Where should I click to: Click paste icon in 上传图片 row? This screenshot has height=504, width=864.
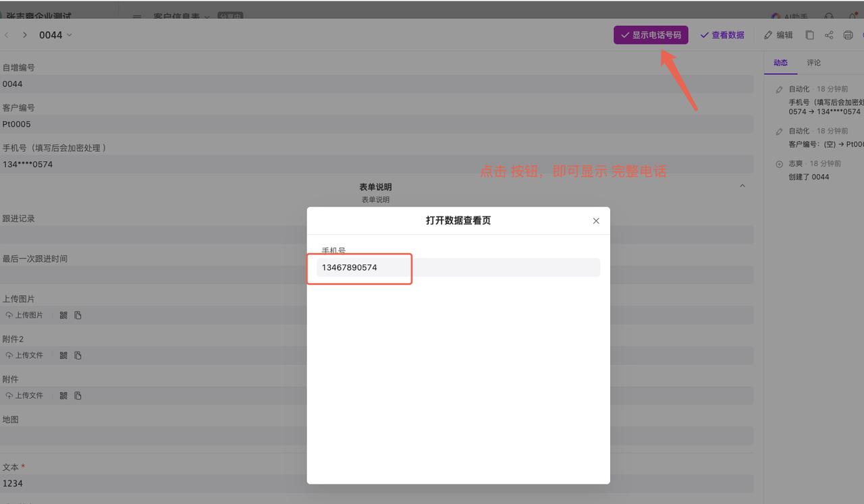tap(78, 315)
